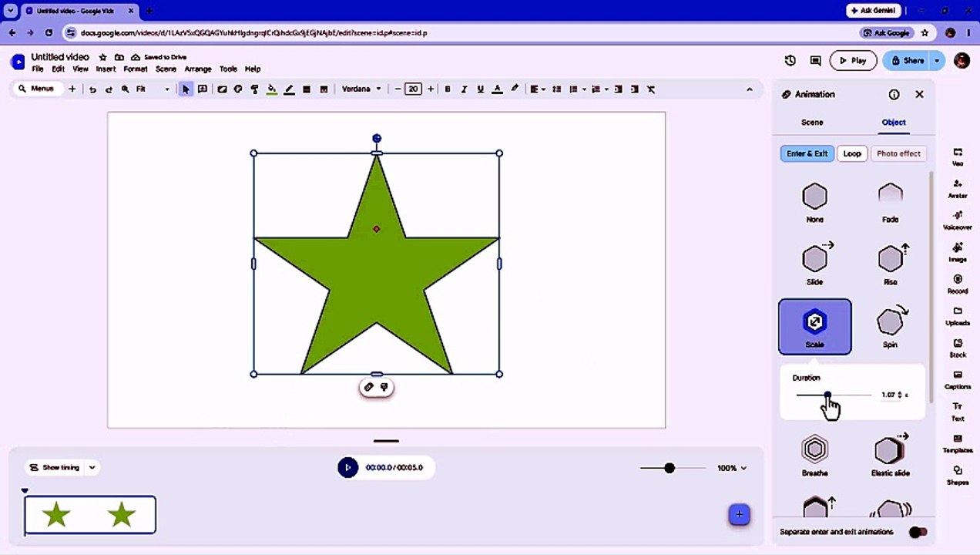The image size is (980, 555).
Task: Adjust the animation Duration slider
Action: click(834, 395)
